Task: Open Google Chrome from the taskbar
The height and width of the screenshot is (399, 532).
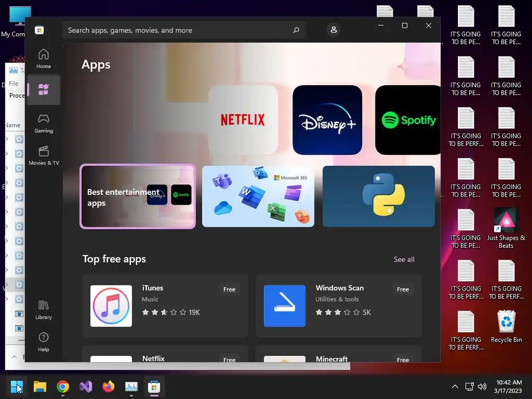Action: pos(63,387)
